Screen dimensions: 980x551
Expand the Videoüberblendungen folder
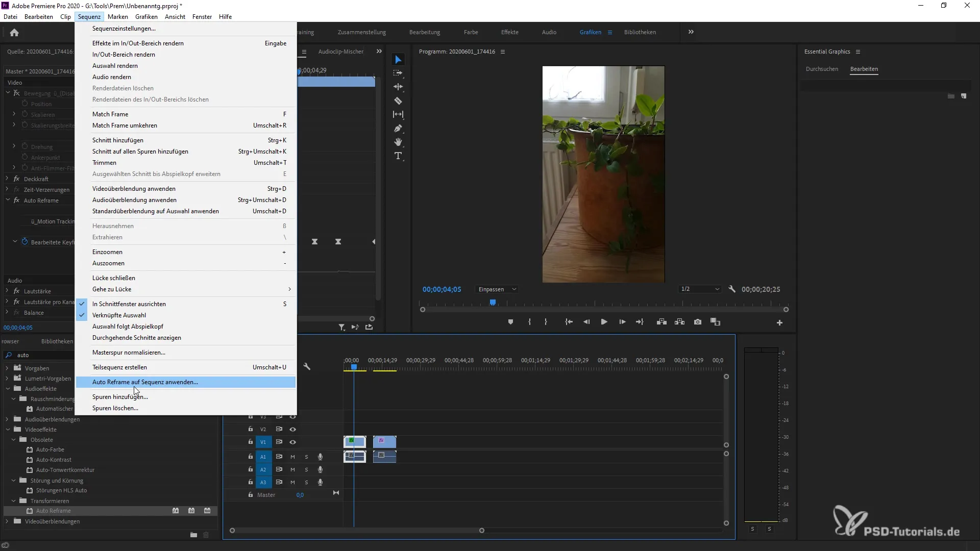7,521
